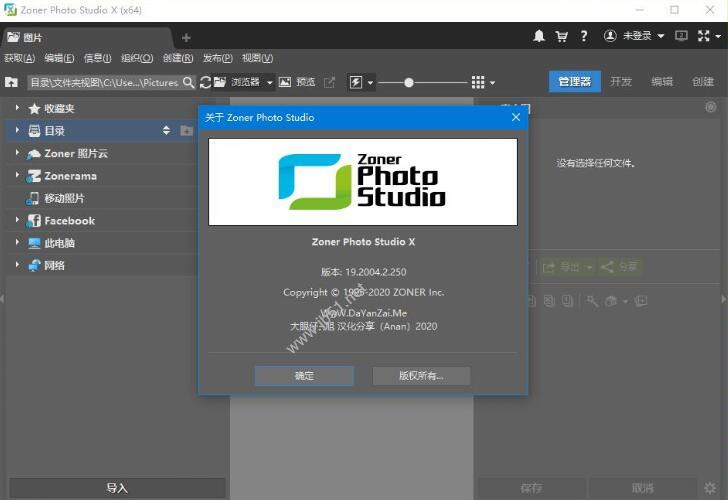The image size is (728, 500).
Task: Expand the 网络 tree node
Action: [x=17, y=265]
